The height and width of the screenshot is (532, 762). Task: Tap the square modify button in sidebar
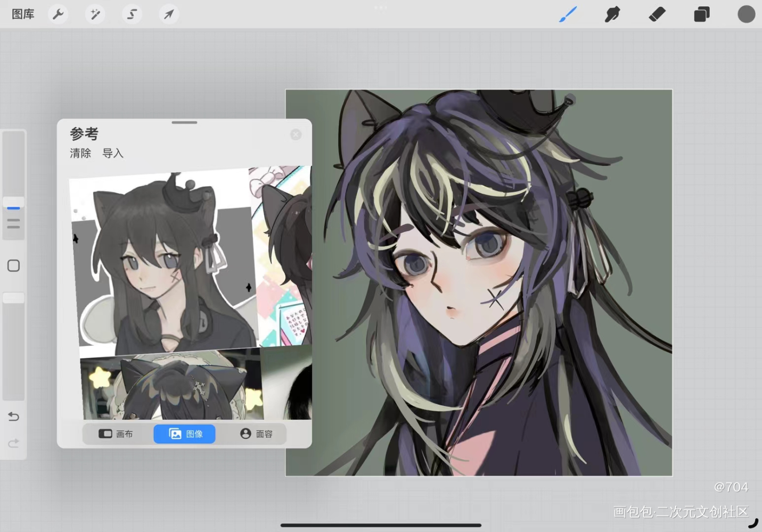[x=14, y=266]
